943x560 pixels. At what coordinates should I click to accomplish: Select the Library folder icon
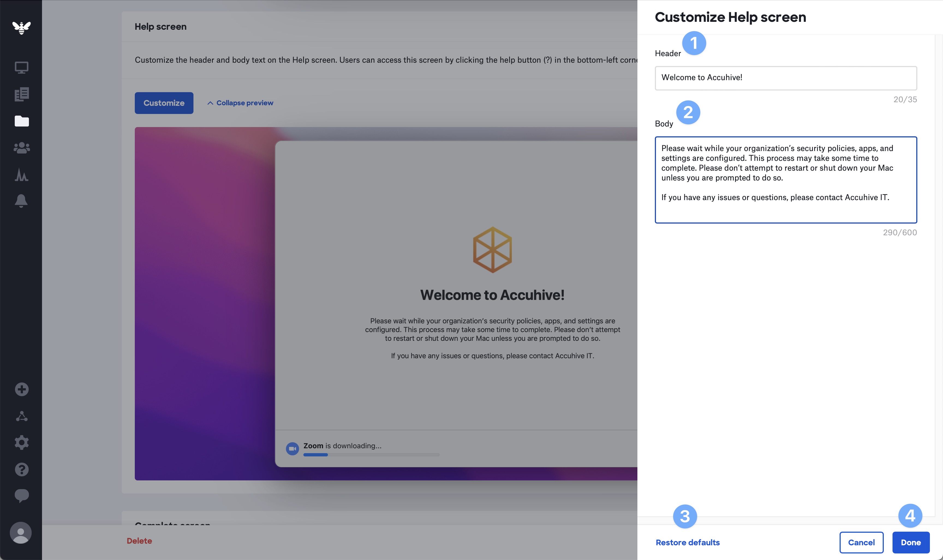[x=22, y=121]
